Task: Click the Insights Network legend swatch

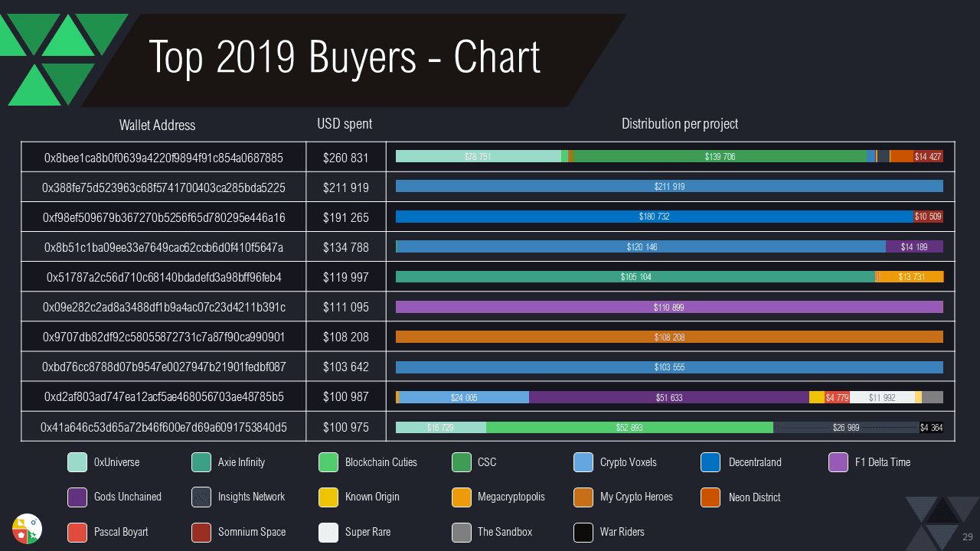Action: pos(201,497)
